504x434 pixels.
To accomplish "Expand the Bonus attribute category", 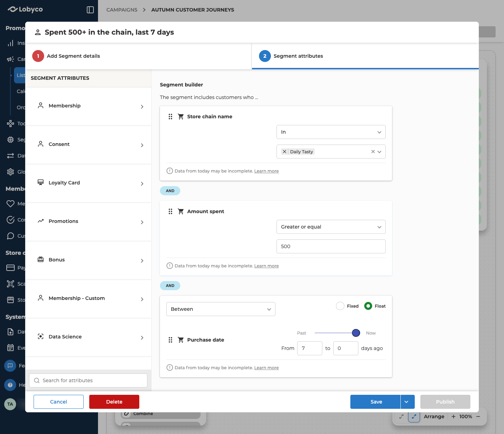I will 88,260.
